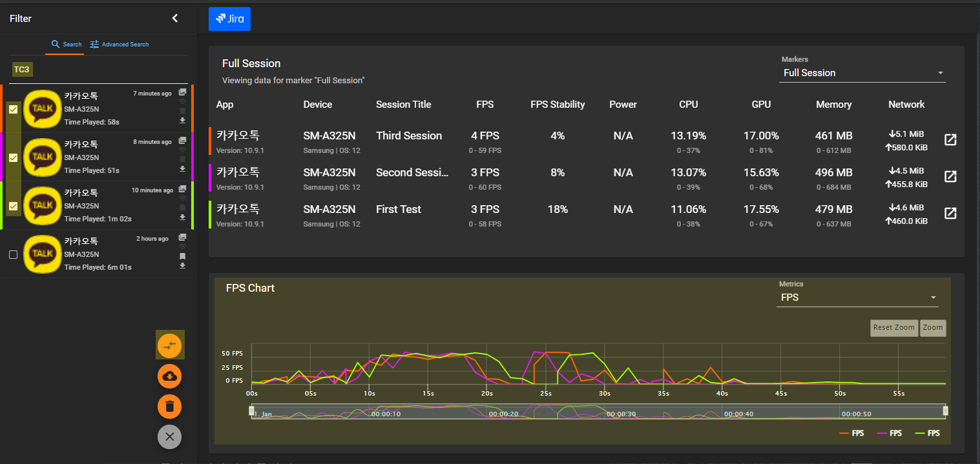This screenshot has height=464, width=980.
Task: Open the Markers Full Session dropdown
Action: (x=862, y=73)
